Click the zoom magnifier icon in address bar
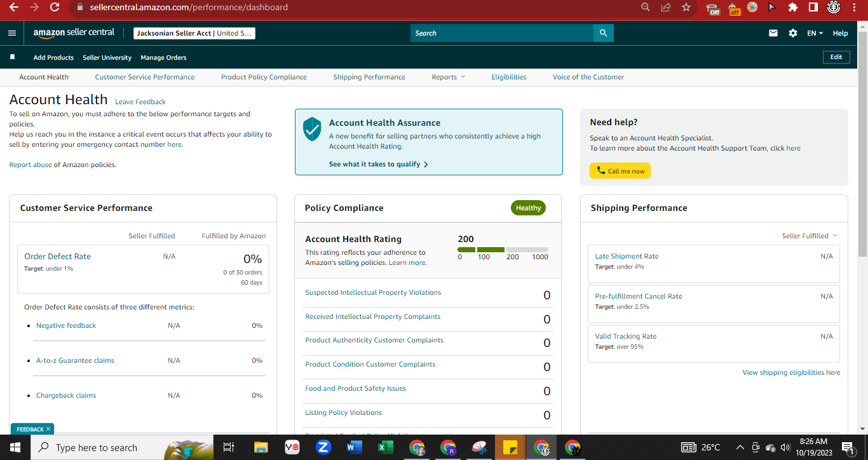The image size is (868, 460). tap(646, 8)
